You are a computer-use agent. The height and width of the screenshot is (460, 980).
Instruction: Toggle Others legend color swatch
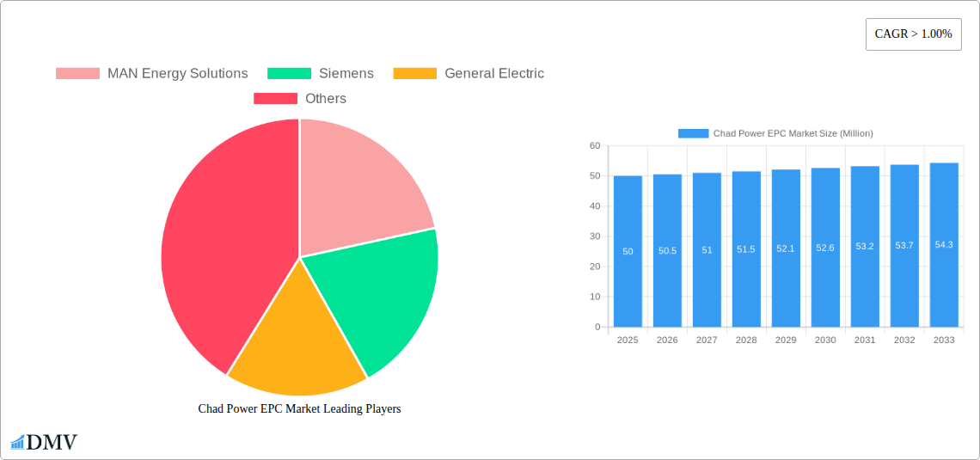coord(275,98)
